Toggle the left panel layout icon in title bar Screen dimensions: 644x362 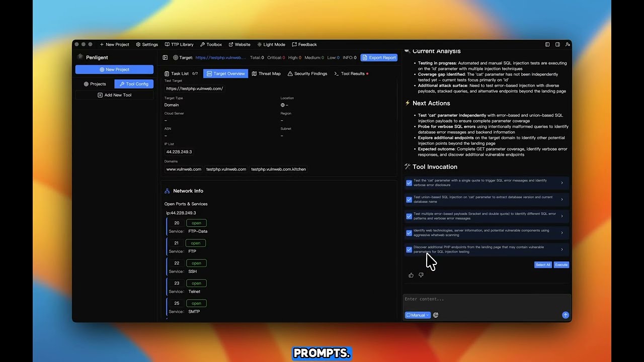pos(547,44)
